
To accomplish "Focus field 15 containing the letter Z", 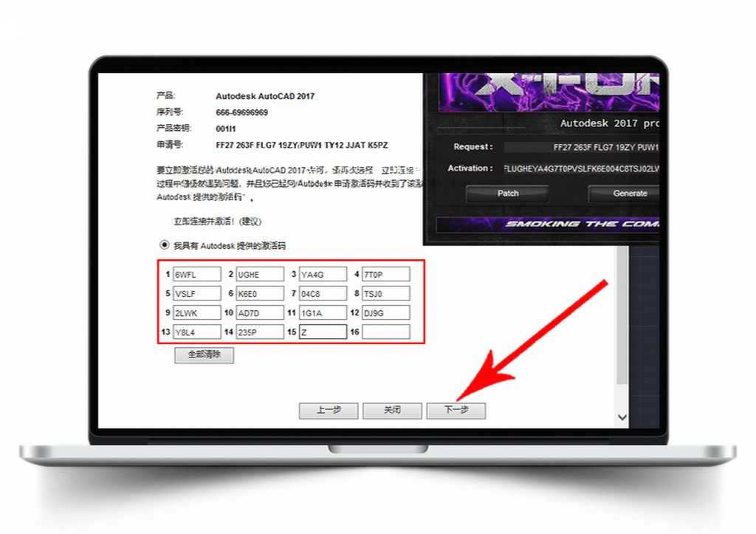I will [x=323, y=332].
